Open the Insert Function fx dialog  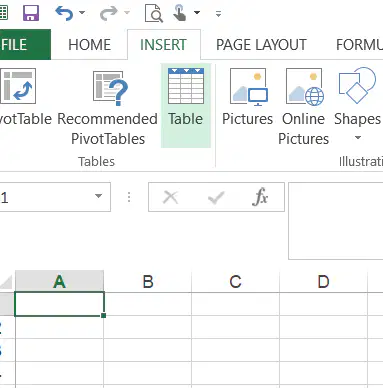[260, 197]
